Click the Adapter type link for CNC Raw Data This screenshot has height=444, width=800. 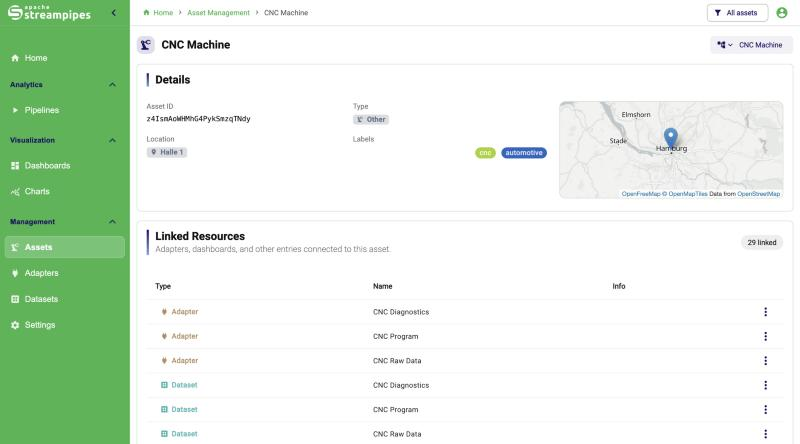click(x=180, y=360)
